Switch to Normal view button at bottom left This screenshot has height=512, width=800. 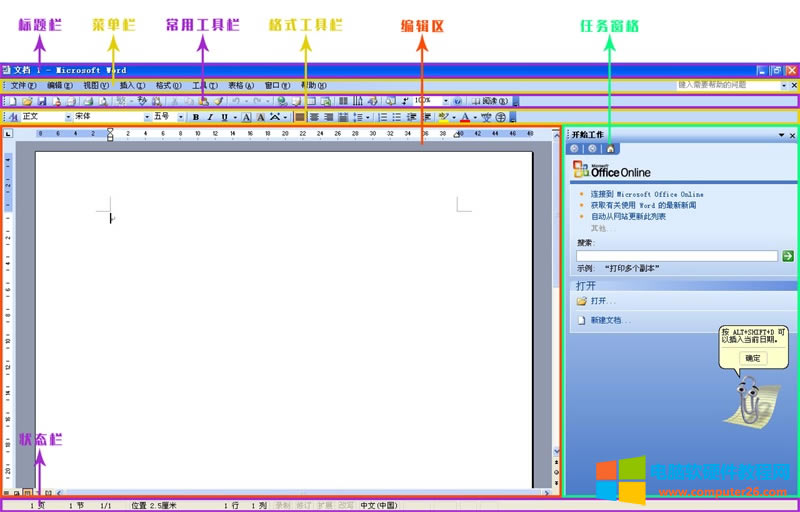6,493
